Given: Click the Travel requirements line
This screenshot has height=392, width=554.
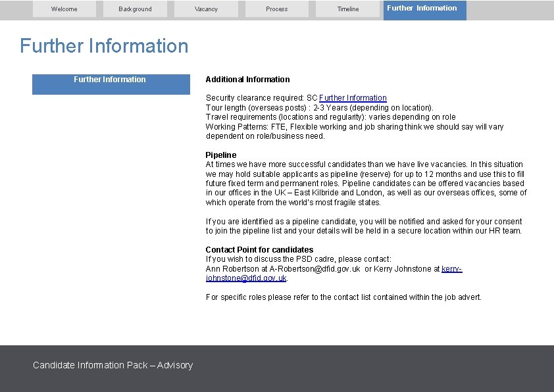Looking at the screenshot, I should (331, 117).
